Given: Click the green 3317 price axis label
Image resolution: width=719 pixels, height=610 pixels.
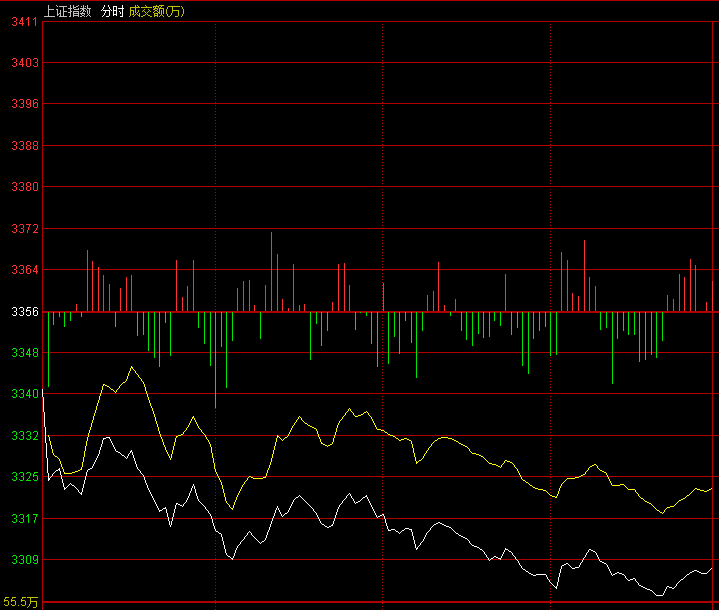Looking at the screenshot, I should (25, 518).
